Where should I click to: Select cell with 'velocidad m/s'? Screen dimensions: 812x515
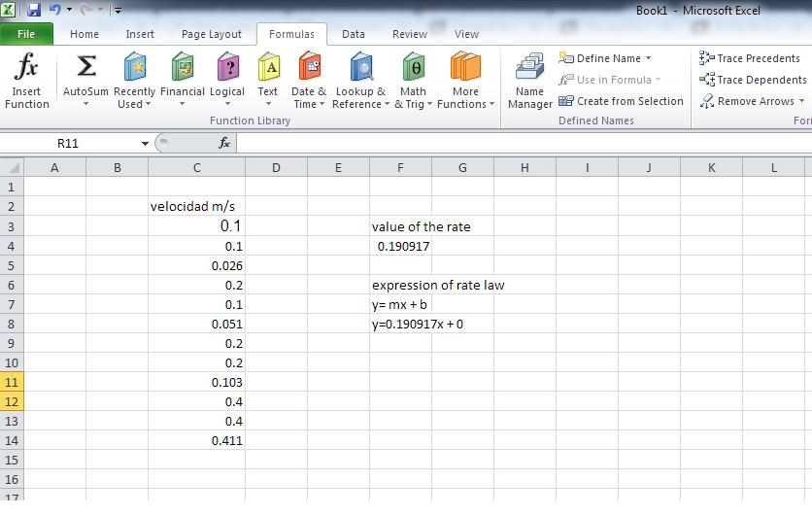(x=196, y=206)
